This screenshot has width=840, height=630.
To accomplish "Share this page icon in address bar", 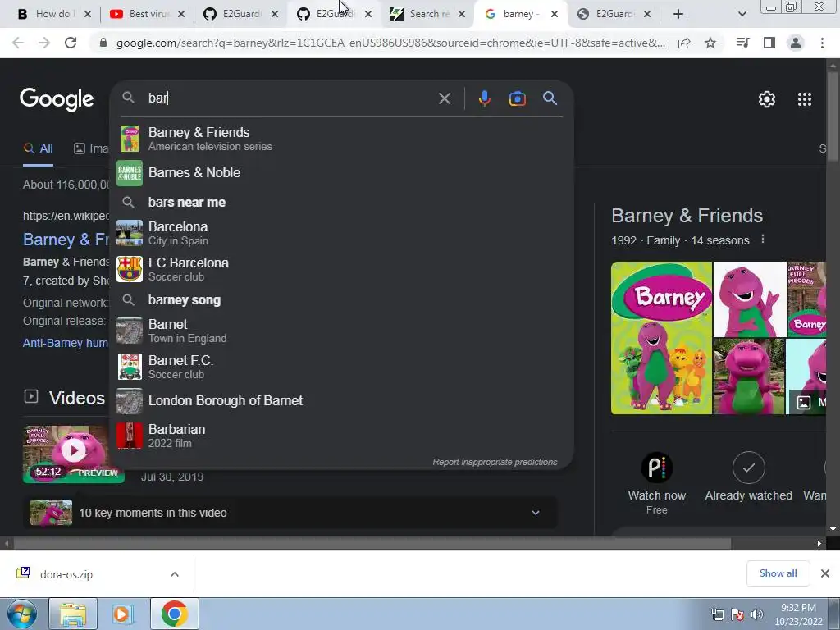I will [684, 43].
